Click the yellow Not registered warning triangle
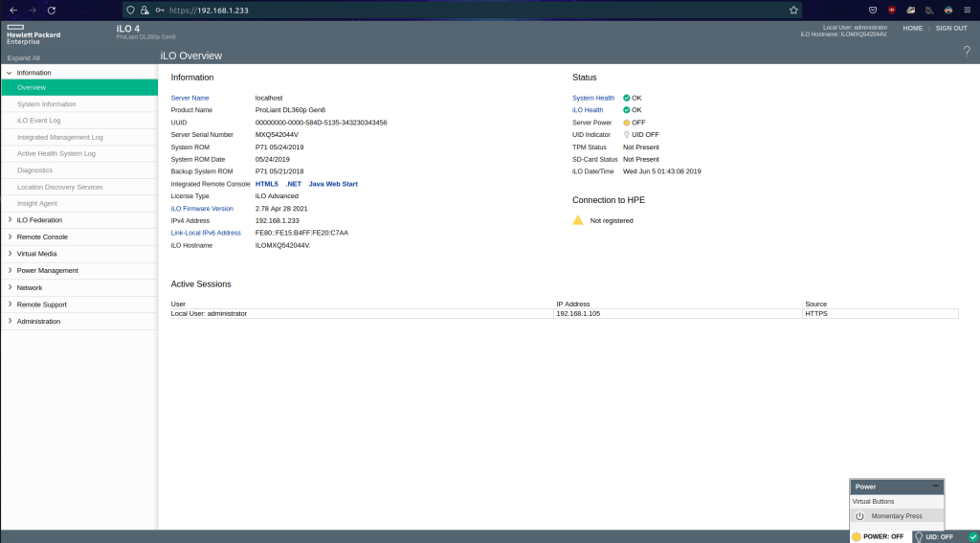 [577, 220]
